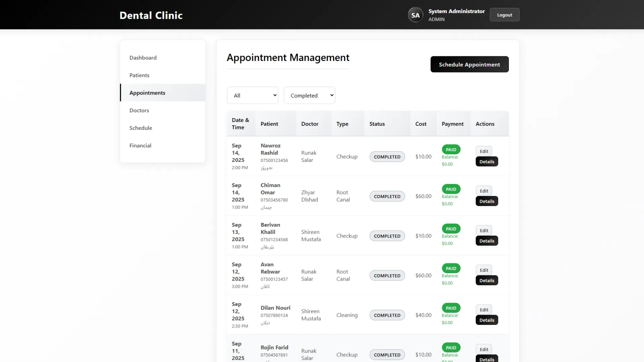This screenshot has width=644, height=362.
Task: Edit Dilan Nouri's appointment
Action: tap(484, 310)
